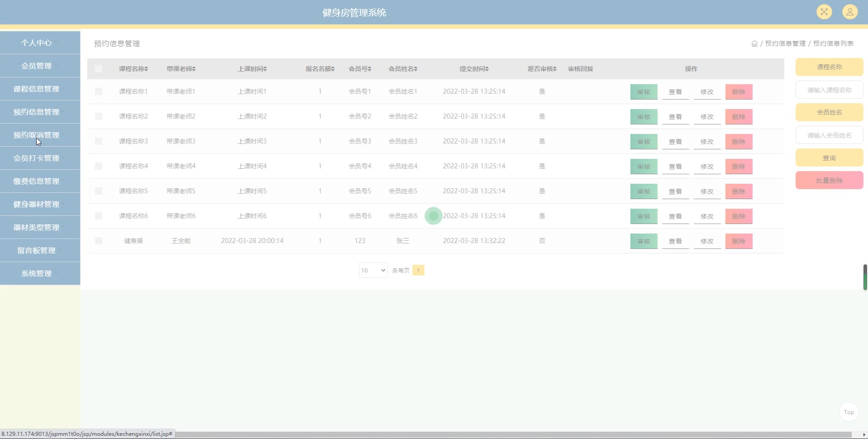Check the checkbox for 课程名称1 row

(x=98, y=91)
